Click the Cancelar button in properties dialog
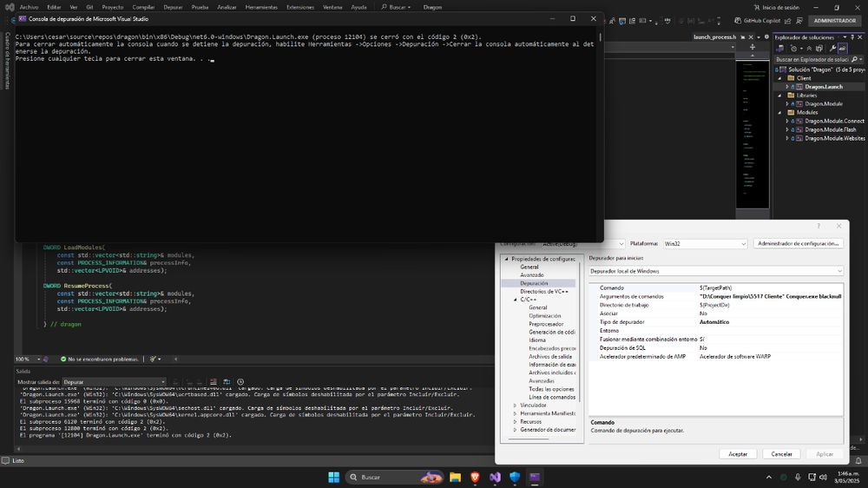Viewport: 868px width, 488px height. (x=781, y=454)
